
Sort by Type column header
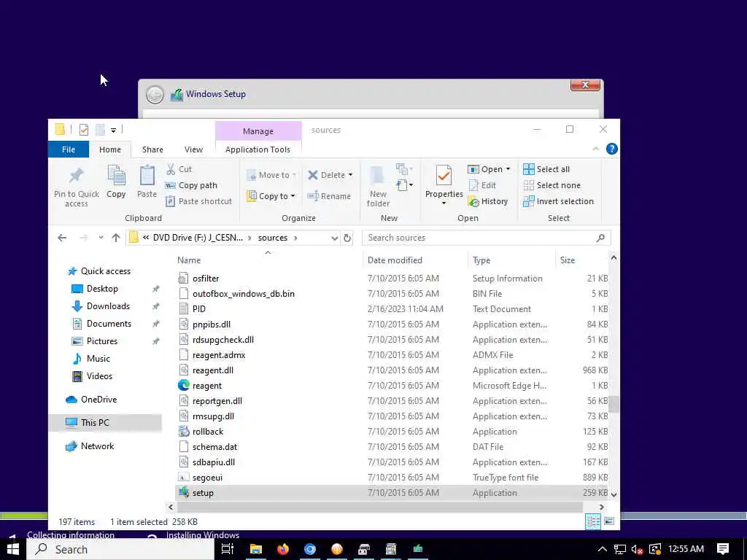coord(481,260)
